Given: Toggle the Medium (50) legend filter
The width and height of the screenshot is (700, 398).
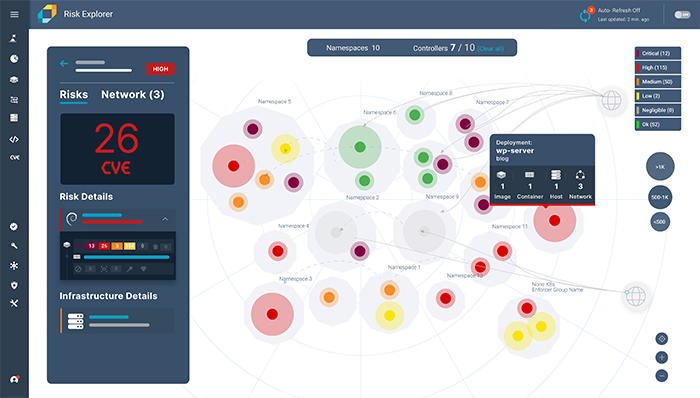Looking at the screenshot, I should point(658,82).
